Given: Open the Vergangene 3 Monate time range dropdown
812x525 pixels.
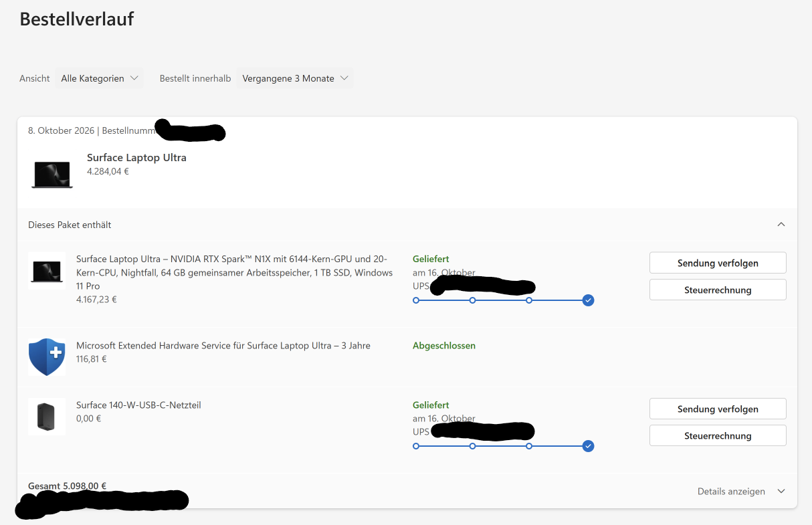Looking at the screenshot, I should 295,78.
